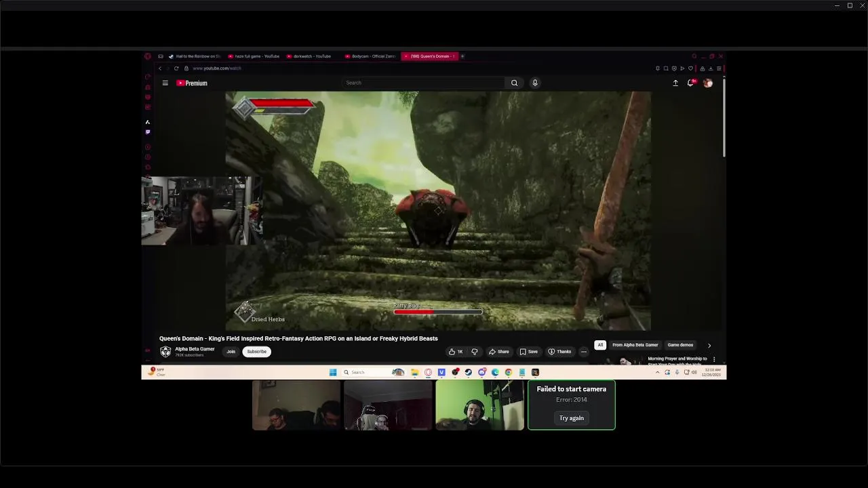Select the Queen's Domain tab
This screenshot has width=868, height=488.
pyautogui.click(x=429, y=56)
